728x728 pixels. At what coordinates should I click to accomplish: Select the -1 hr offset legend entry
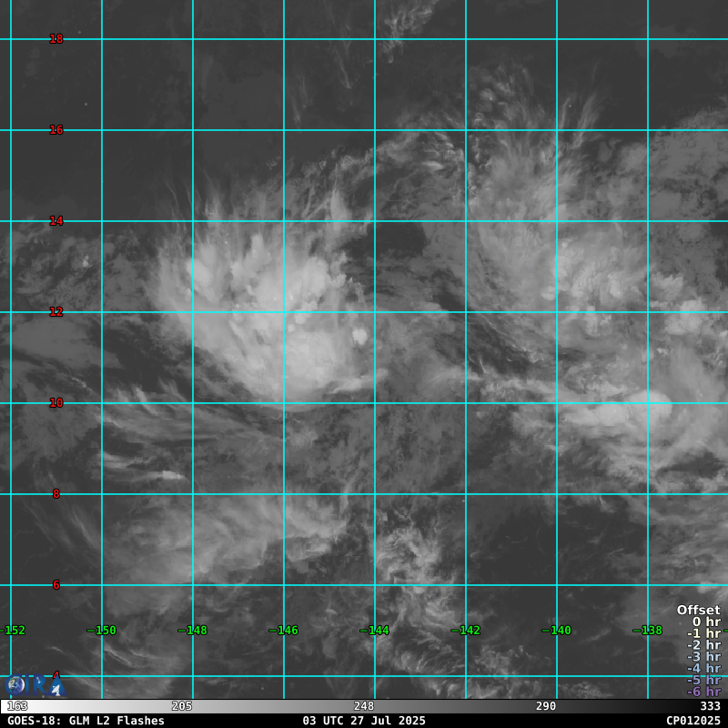(x=703, y=633)
